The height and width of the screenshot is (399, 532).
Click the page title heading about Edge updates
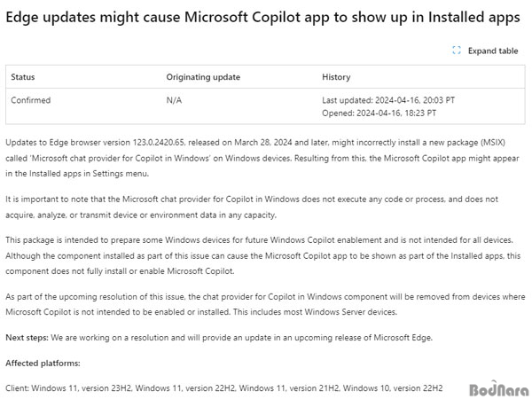click(x=262, y=17)
